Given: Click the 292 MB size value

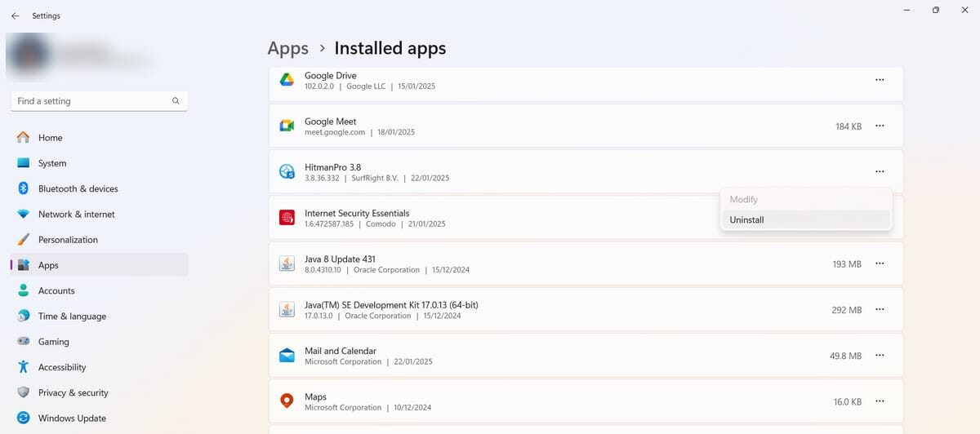Looking at the screenshot, I should coord(847,310).
